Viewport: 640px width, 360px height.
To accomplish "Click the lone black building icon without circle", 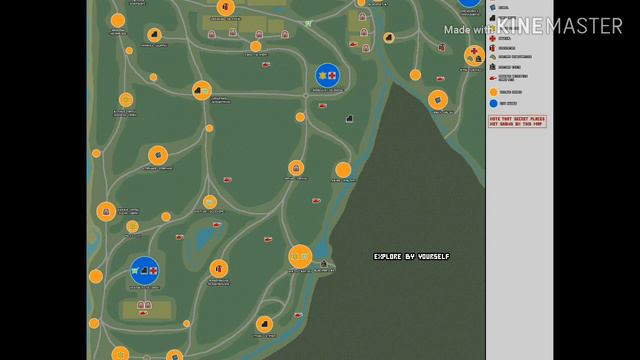I will [x=349, y=119].
